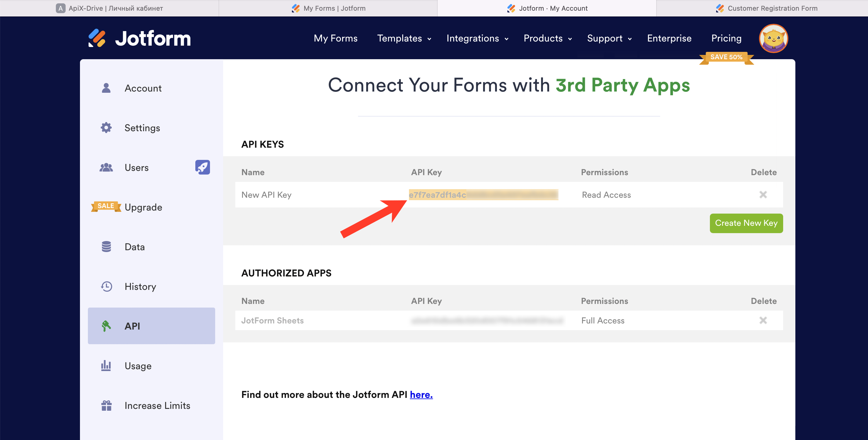Click the Increase Limits gift icon
Viewport: 868px width, 440px height.
point(107,405)
